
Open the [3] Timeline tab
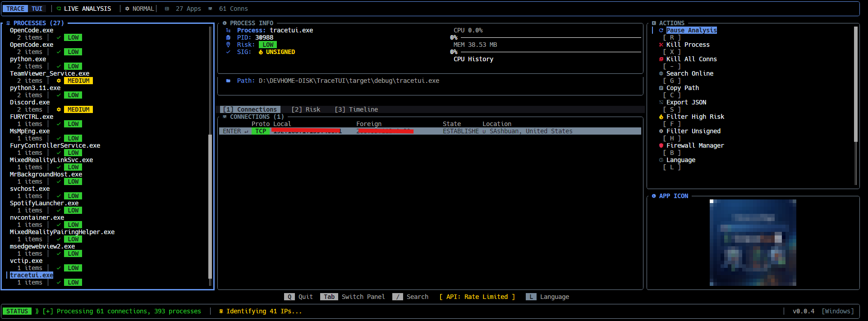pos(356,109)
